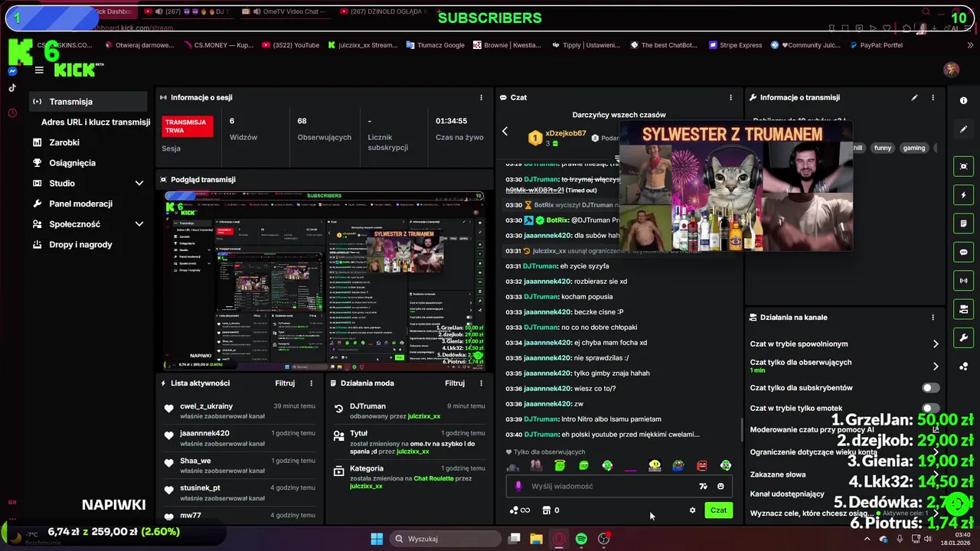Click lightning bolt icon in right toolbar
This screenshot has width=980, height=551.
963,195
